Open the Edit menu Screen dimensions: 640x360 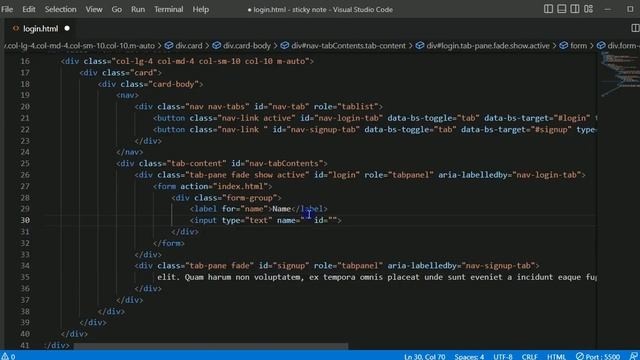(x=29, y=9)
